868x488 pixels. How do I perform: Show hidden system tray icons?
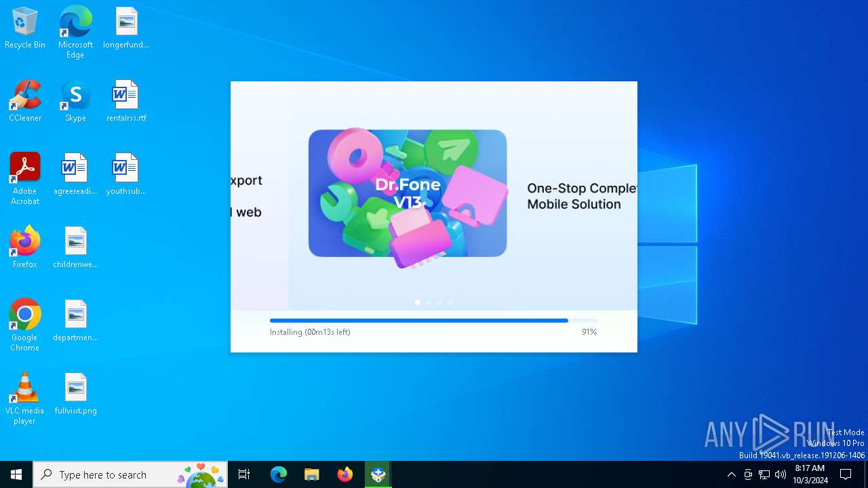731,474
